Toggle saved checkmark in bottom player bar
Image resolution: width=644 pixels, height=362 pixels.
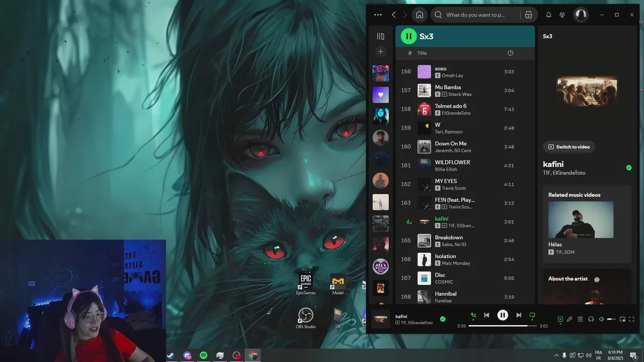pyautogui.click(x=443, y=319)
